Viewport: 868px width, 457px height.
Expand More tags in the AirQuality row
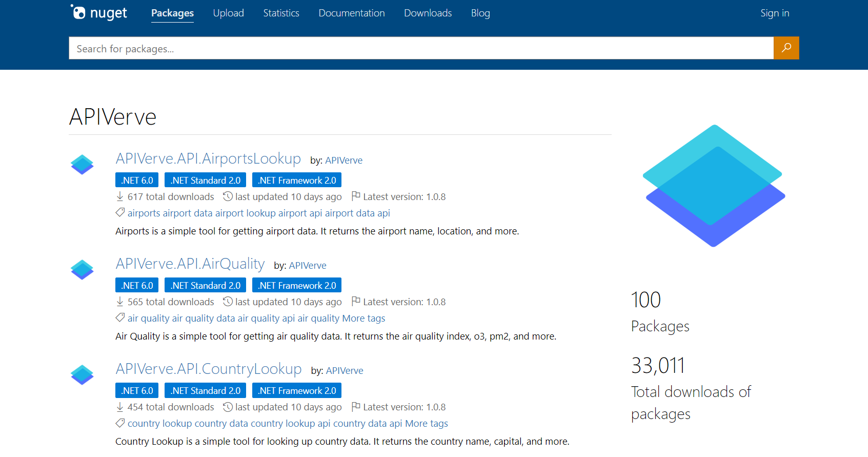[x=364, y=318]
